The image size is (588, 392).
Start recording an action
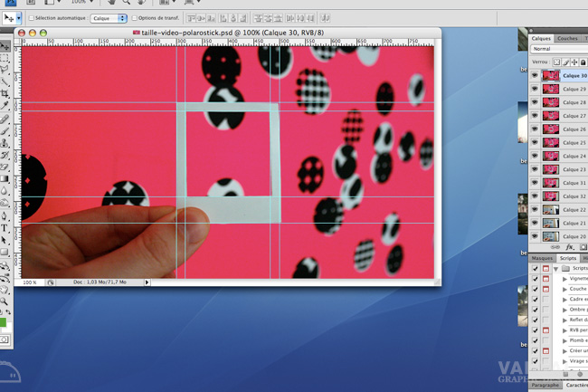pyautogui.click(x=581, y=374)
